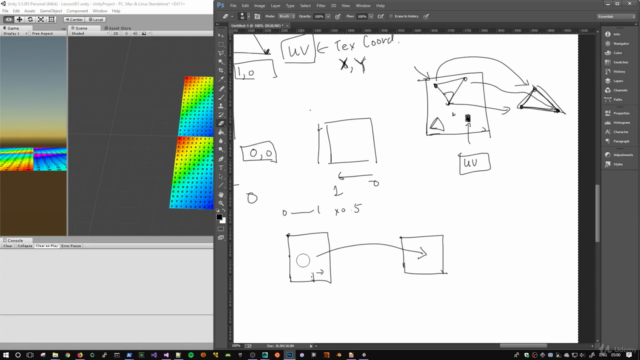Open Opacity slider dropdown arrow
640x360 pixels.
(x=328, y=16)
